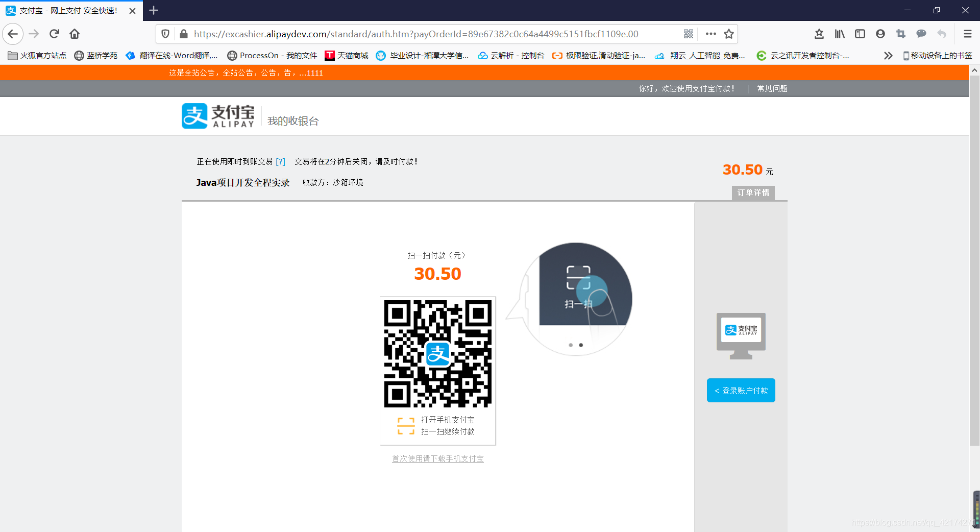Viewport: 980px width, 532px height.
Task: Click the Java项目开发全程实录 title
Action: click(x=243, y=183)
